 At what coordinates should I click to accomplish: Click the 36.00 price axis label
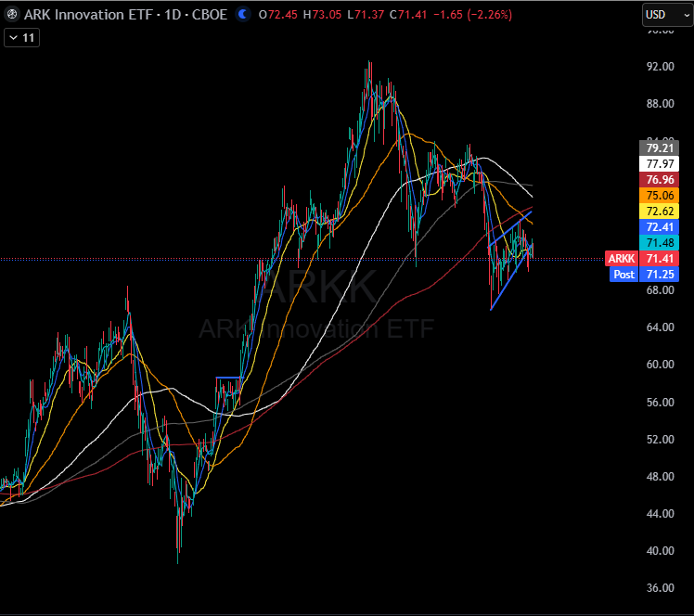pyautogui.click(x=660, y=587)
